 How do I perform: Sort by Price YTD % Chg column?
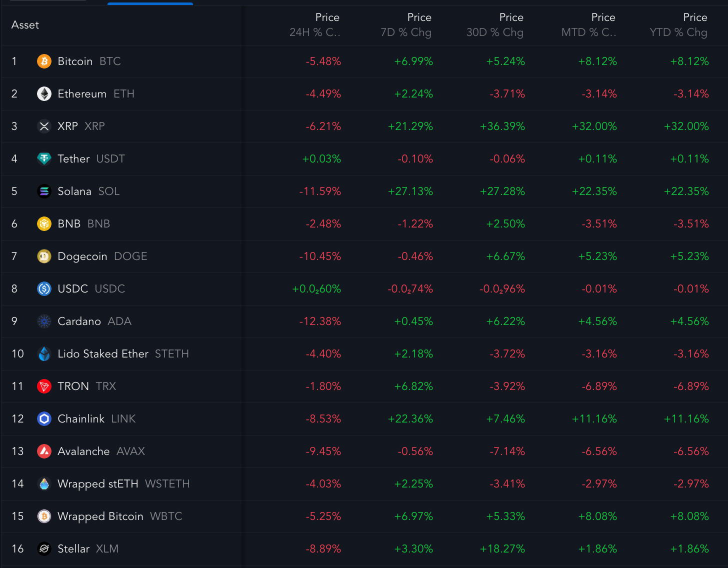pyautogui.click(x=678, y=25)
